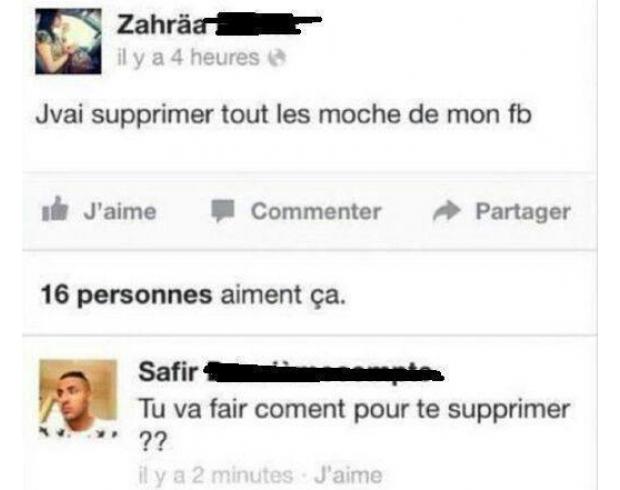Open Zahräa's profile picture
The width and height of the screenshot is (620, 490).
[68, 41]
